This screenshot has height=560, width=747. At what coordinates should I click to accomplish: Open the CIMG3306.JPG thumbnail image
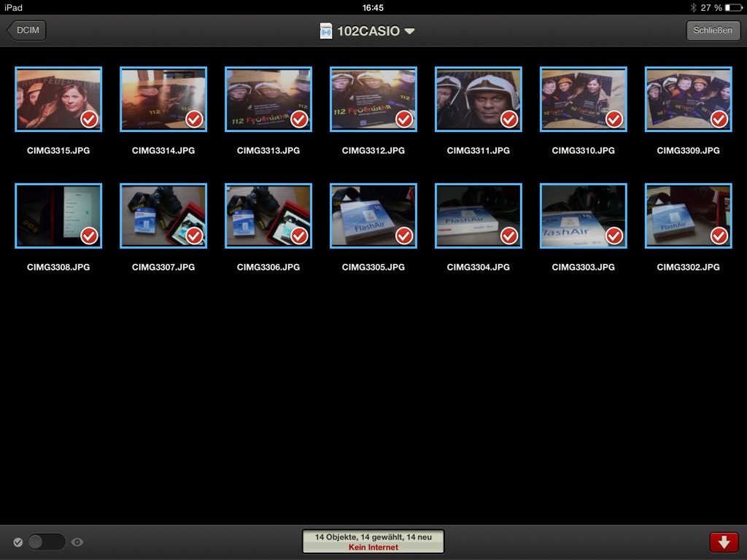click(x=268, y=216)
